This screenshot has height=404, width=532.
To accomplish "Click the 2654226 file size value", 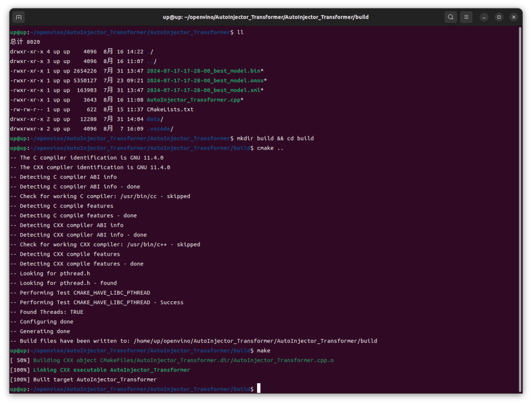I will pyautogui.click(x=85, y=71).
